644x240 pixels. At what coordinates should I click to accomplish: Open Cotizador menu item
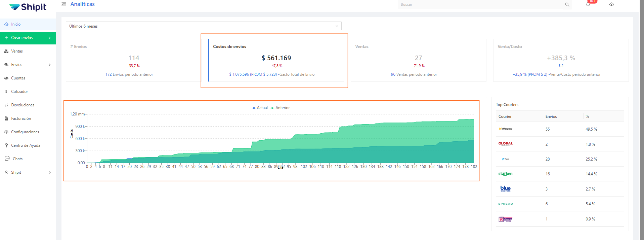click(28, 92)
